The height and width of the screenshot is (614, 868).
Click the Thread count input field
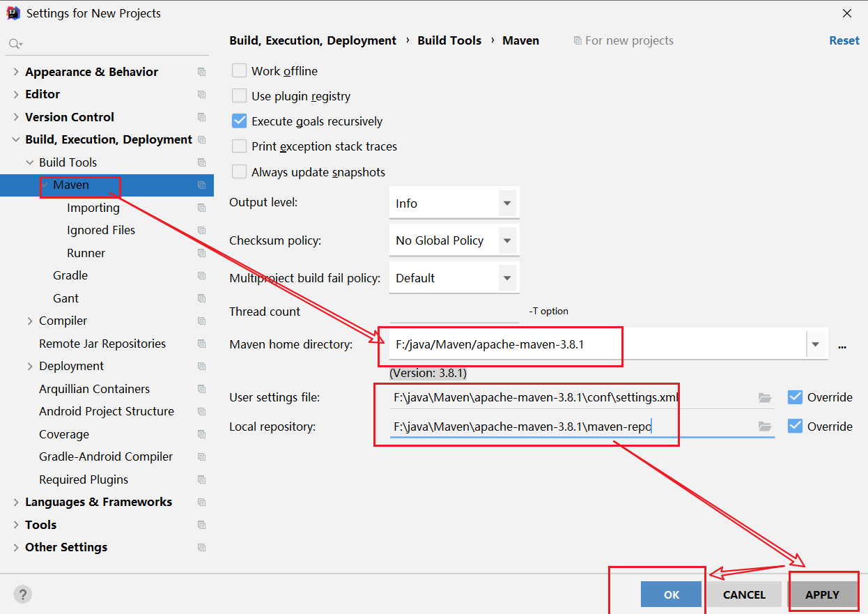454,312
